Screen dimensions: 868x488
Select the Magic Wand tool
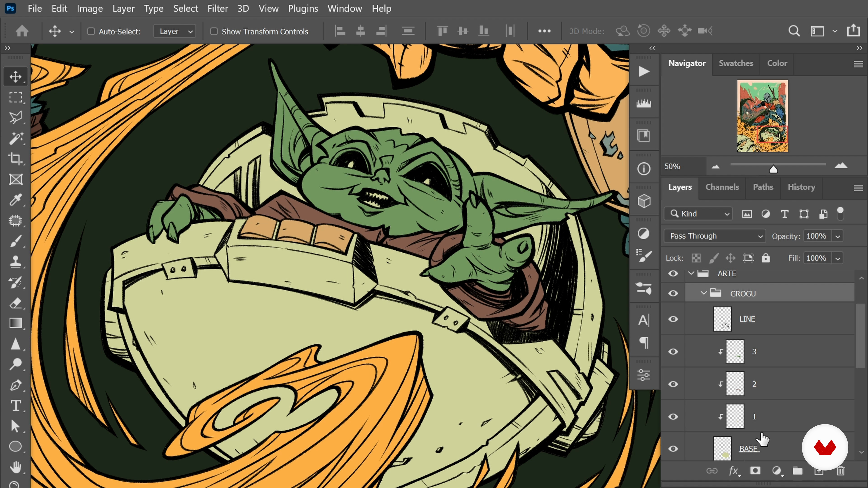pyautogui.click(x=16, y=138)
